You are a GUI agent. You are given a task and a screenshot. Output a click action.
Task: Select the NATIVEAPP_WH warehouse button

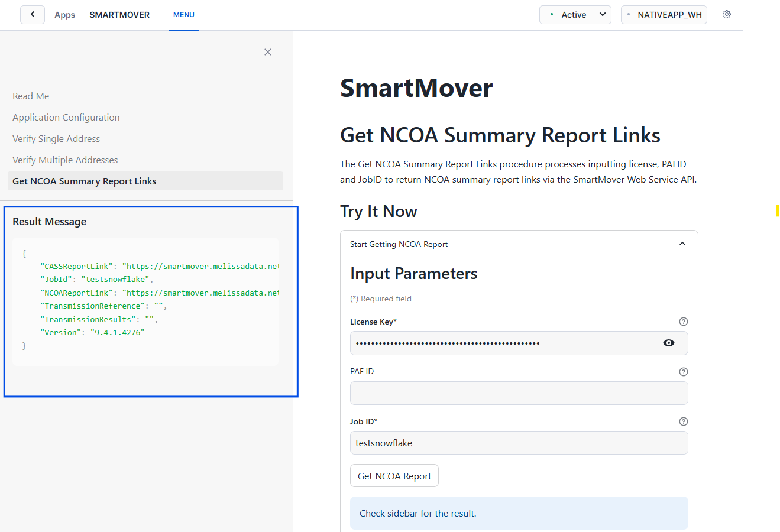pyautogui.click(x=664, y=15)
